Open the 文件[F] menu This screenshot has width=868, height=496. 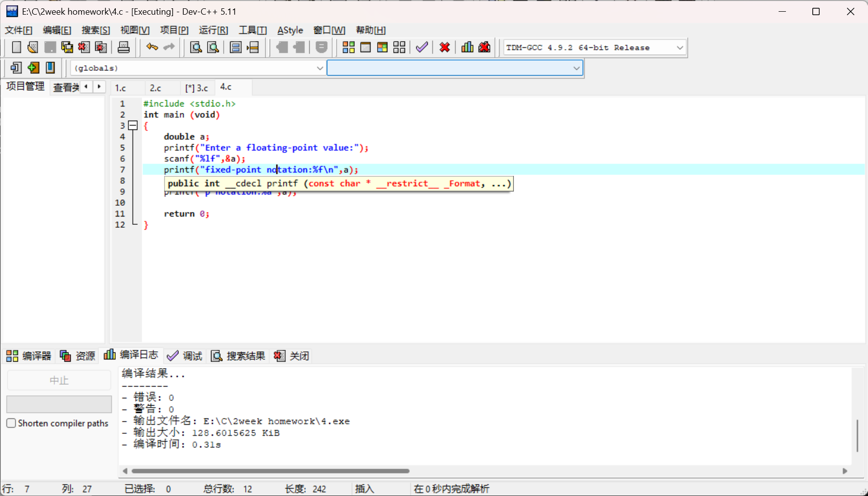(19, 30)
